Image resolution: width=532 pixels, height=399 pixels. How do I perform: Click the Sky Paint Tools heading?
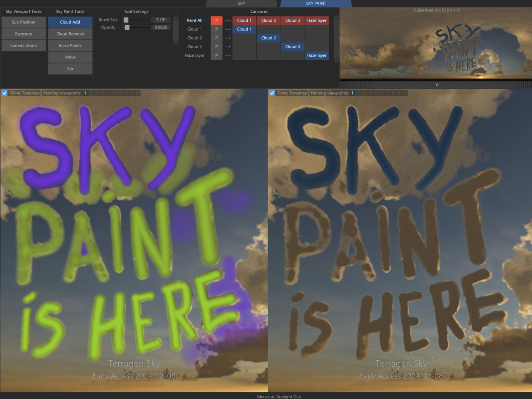point(70,12)
